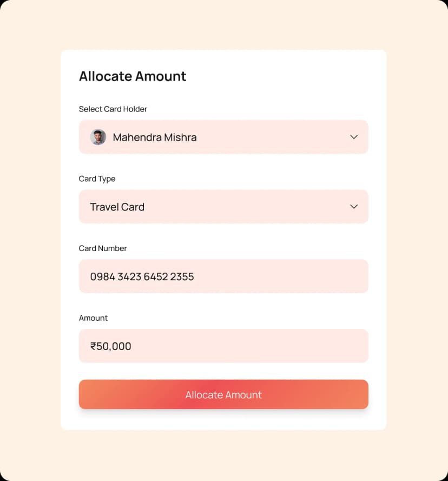Image resolution: width=448 pixels, height=481 pixels.
Task: Click the Select Card Holder label
Action: 113,109
